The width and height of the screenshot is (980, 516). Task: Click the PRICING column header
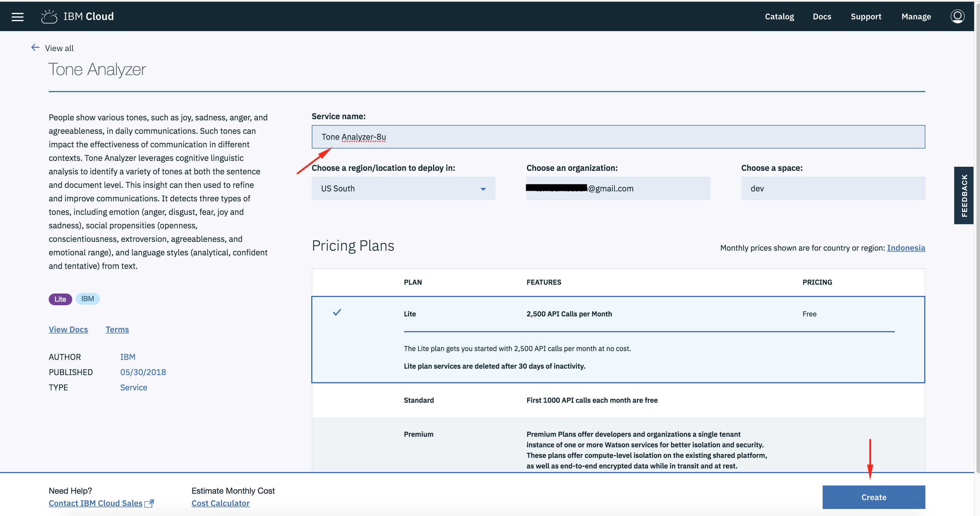pos(817,282)
